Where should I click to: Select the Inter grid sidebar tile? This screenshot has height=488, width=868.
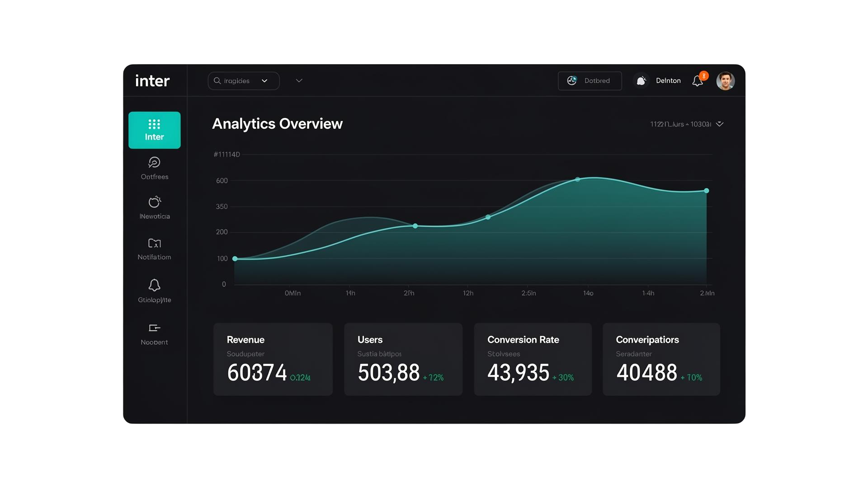click(x=154, y=130)
